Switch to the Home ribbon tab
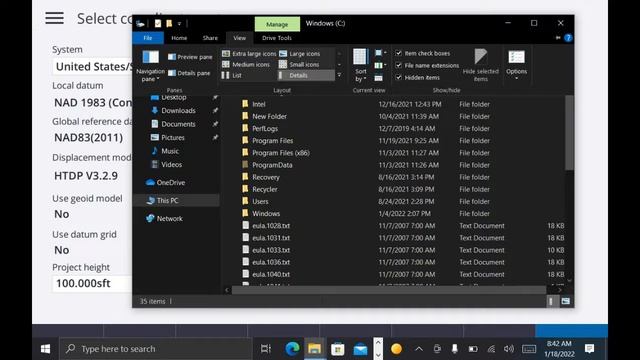 coord(179,38)
